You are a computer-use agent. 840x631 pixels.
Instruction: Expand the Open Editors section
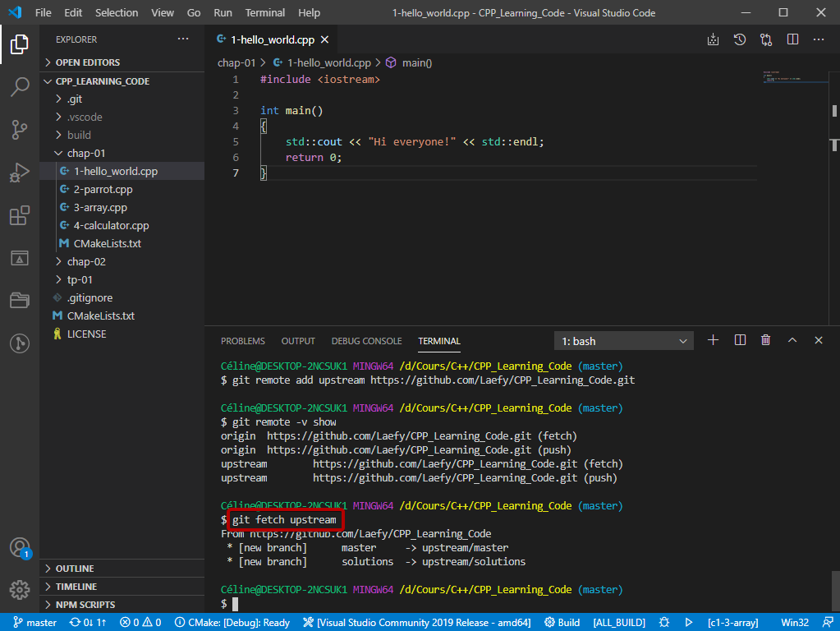click(122, 62)
